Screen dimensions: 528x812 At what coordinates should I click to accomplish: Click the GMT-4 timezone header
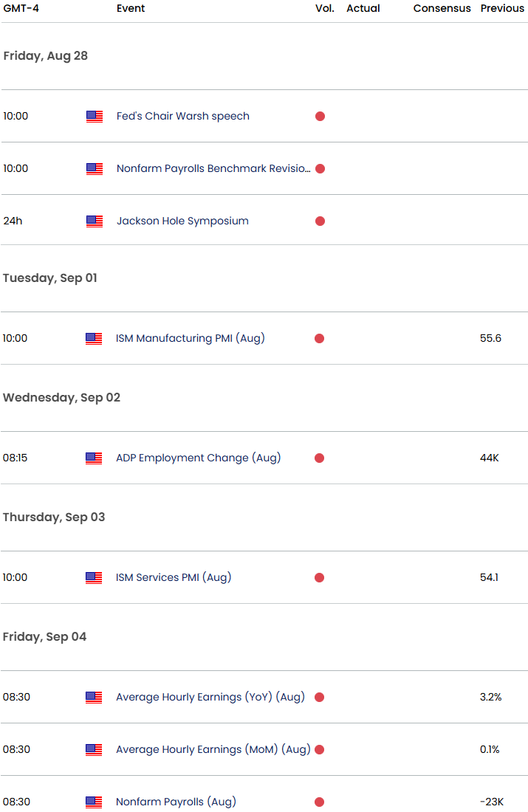coord(21,8)
